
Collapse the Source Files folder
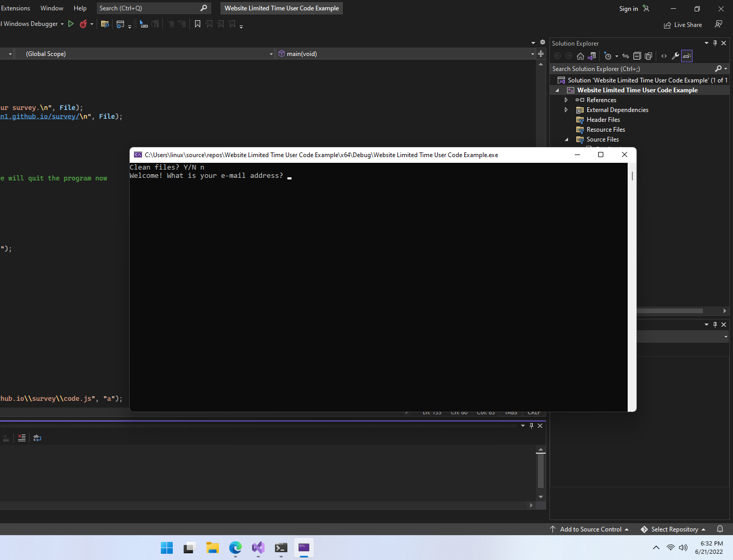click(566, 139)
